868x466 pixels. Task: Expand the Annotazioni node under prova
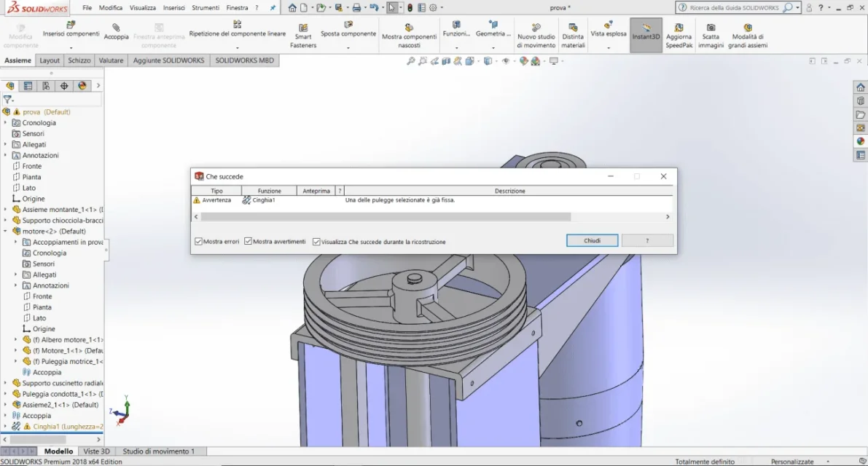pyautogui.click(x=6, y=155)
